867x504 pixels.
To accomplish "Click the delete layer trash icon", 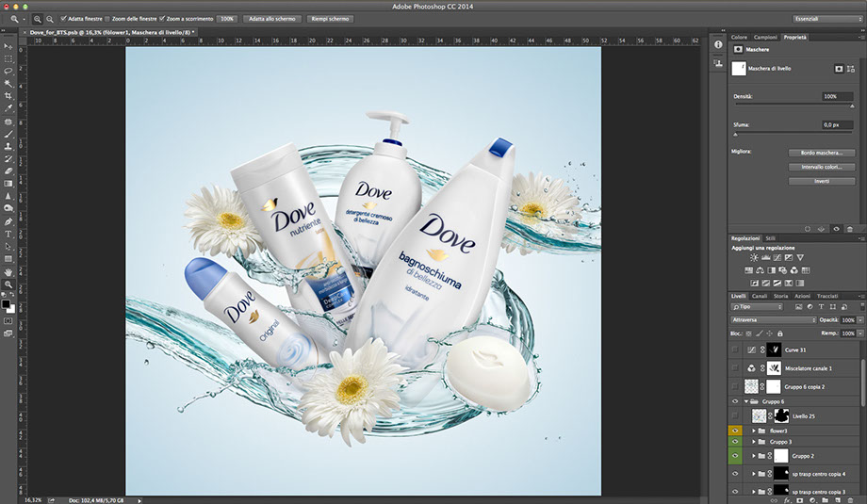I will pos(851,500).
